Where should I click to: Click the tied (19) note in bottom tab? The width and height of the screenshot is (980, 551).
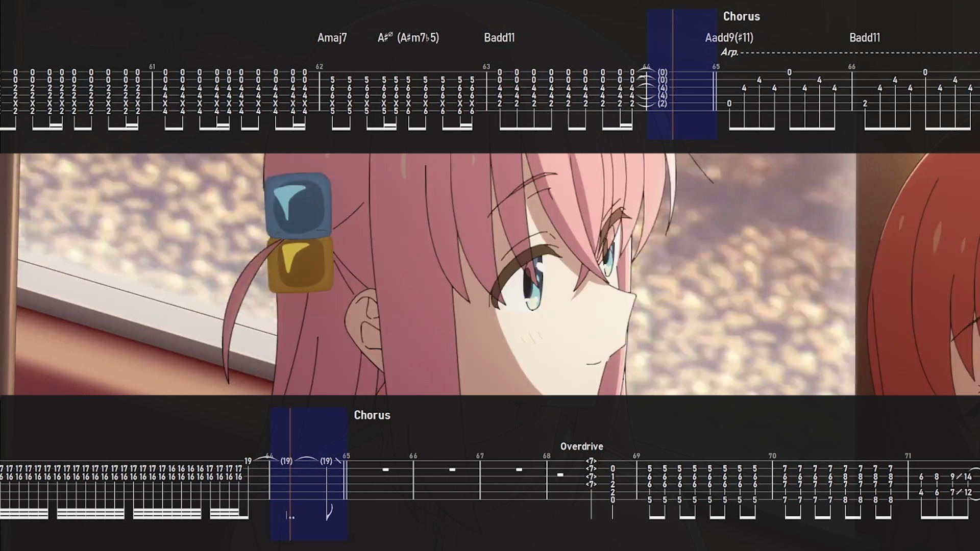click(x=286, y=461)
